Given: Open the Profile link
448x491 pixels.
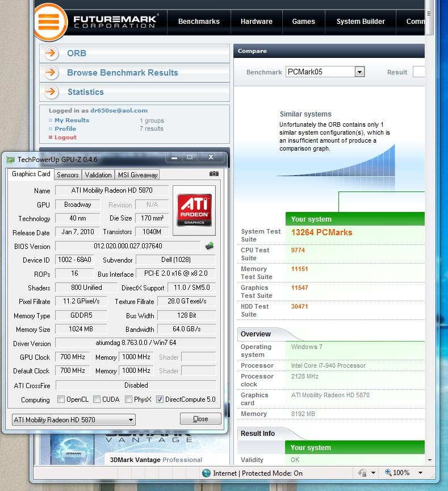Looking at the screenshot, I should point(65,128).
